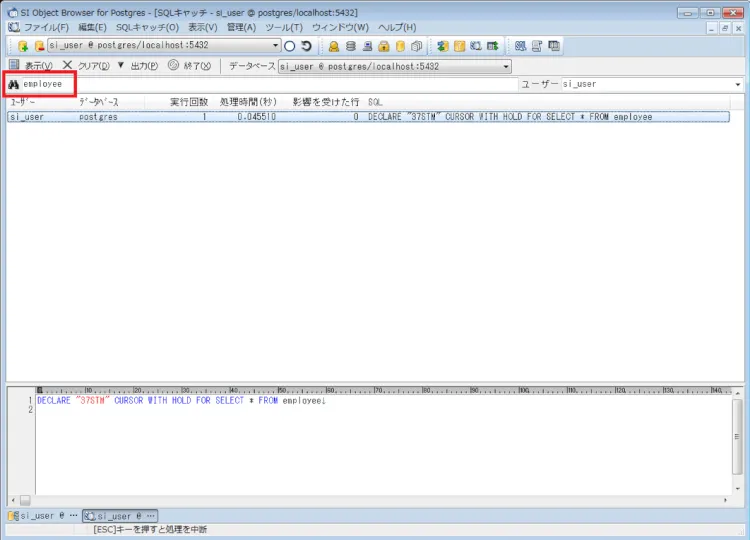Open the 表示(V) menu in menu bar
750x540 pixels.
click(202, 27)
